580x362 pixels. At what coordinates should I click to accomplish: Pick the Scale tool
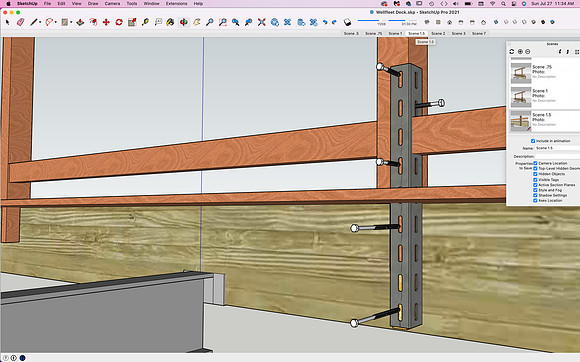point(132,23)
